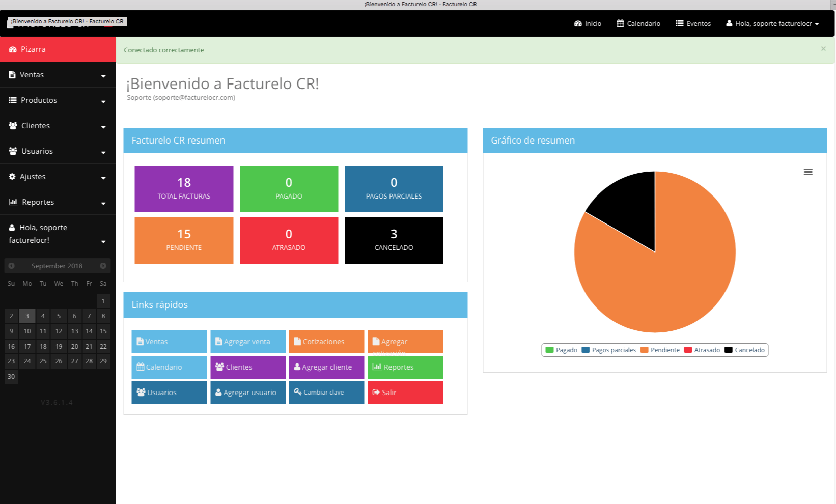836x504 pixels.
Task: Click the key icon for Cambiar clave
Action: click(298, 392)
